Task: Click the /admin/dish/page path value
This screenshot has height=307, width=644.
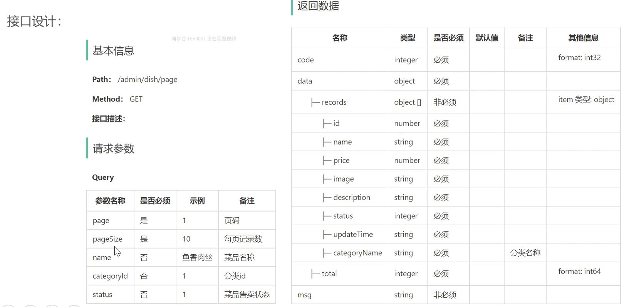Action: 148,80
